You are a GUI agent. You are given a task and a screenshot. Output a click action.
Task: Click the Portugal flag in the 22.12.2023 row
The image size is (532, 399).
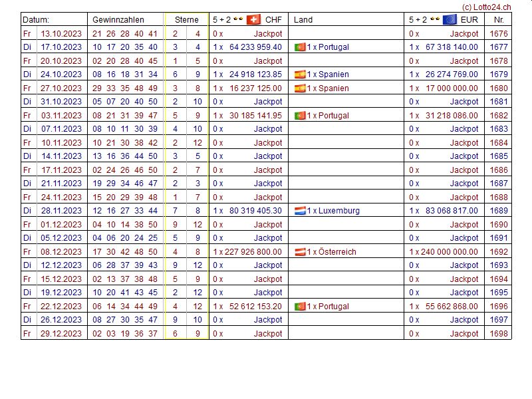[x=300, y=307]
